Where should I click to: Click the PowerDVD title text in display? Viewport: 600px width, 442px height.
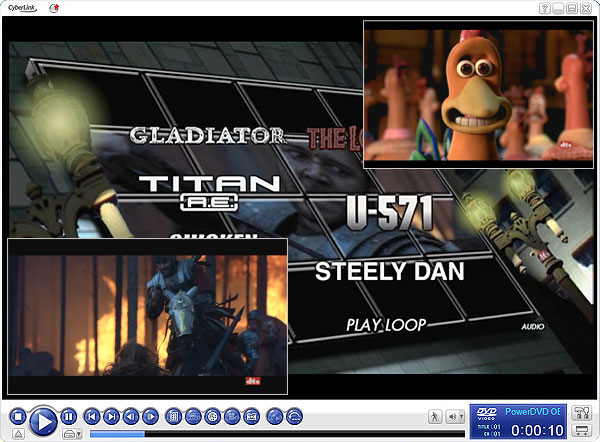pos(533,412)
